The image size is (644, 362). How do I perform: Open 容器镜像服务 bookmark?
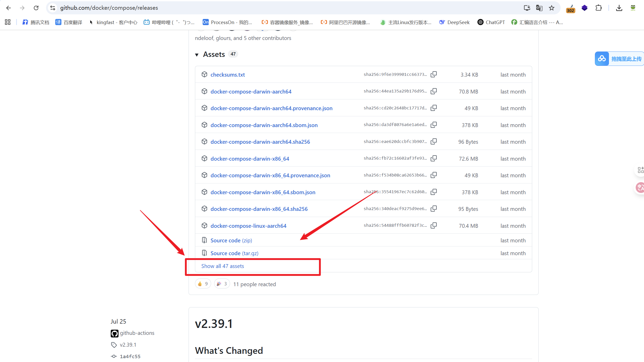click(x=287, y=22)
